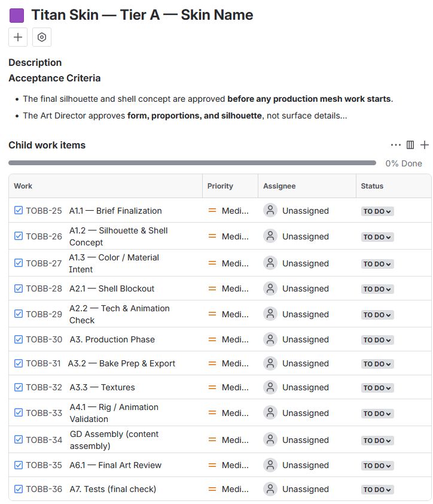Open the hexagon apps icon under the title
The image size is (433, 504).
point(42,37)
